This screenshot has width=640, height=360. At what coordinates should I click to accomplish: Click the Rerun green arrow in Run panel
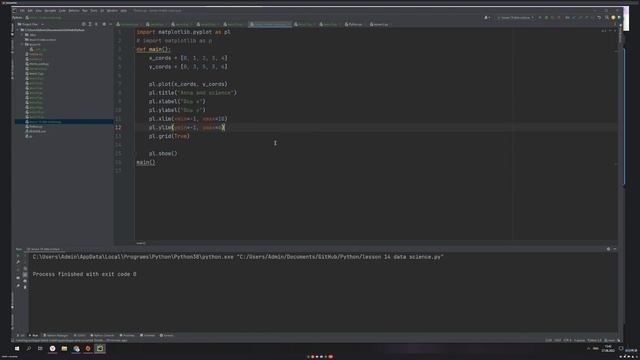18,256
